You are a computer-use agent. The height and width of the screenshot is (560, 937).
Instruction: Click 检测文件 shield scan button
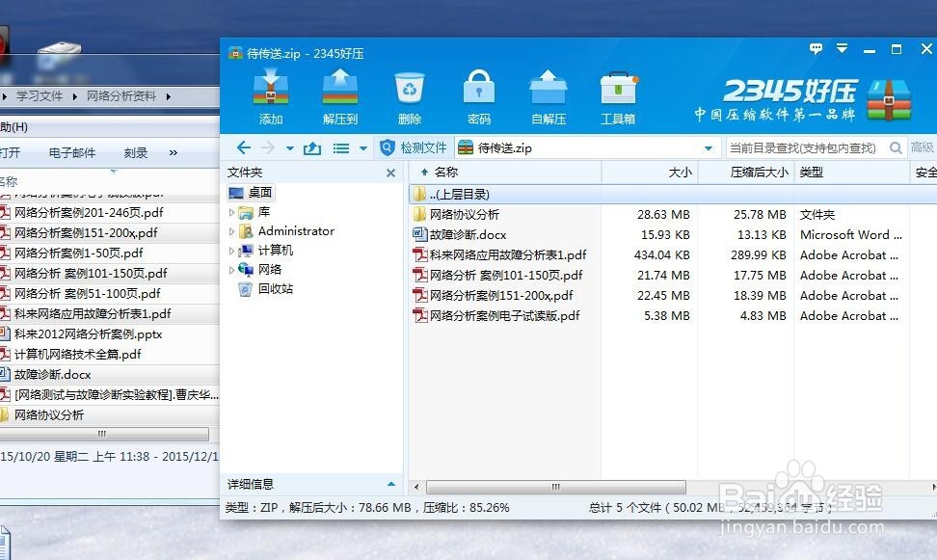(414, 147)
